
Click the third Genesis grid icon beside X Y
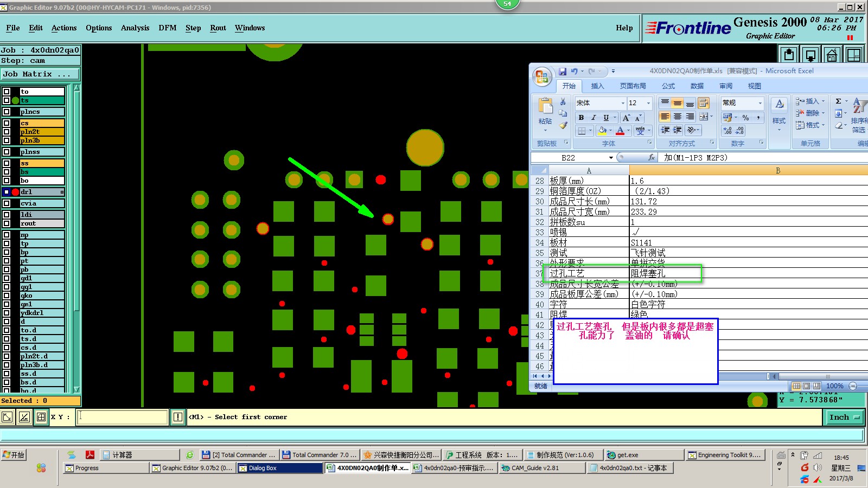[x=41, y=417]
